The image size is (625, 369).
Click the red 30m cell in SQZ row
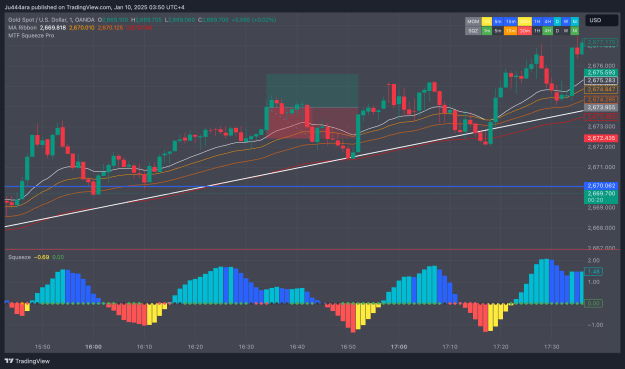(x=525, y=31)
